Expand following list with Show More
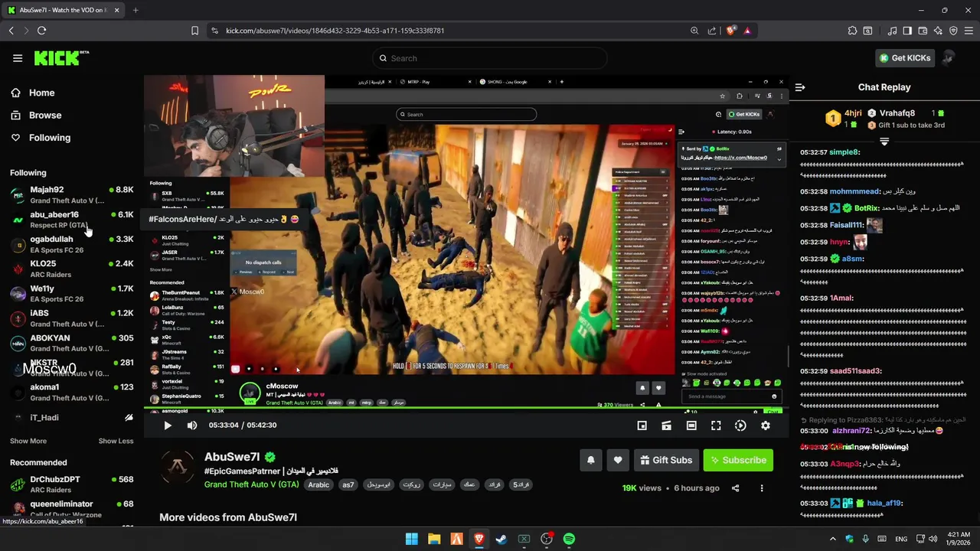Screen dimensions: 980x551 (28, 441)
